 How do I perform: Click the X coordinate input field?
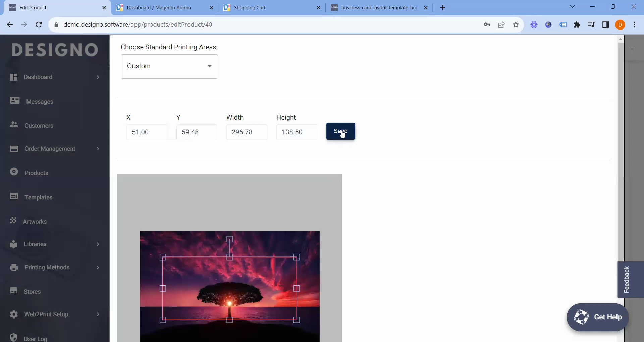point(147,132)
